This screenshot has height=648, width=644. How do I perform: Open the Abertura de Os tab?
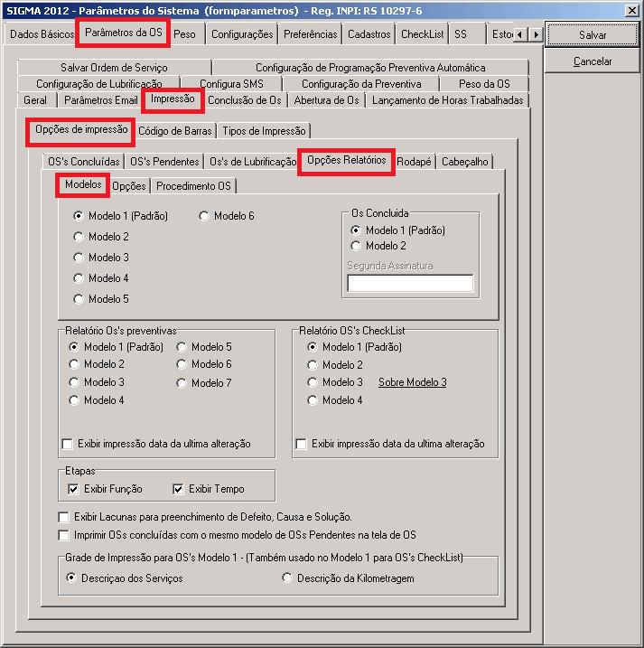[326, 100]
